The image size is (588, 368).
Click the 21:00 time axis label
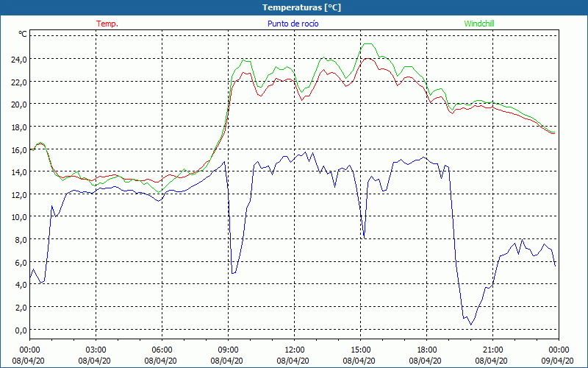tap(492, 350)
